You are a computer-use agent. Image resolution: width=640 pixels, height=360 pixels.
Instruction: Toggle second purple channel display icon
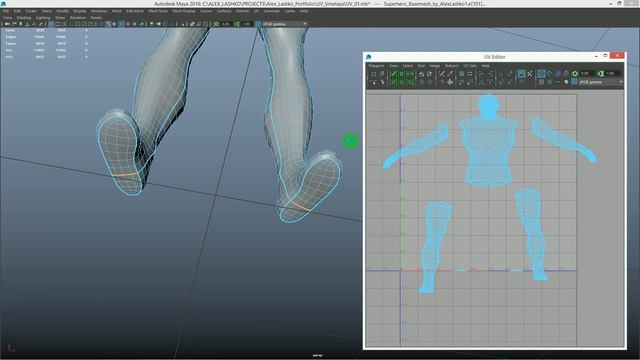tap(566, 73)
